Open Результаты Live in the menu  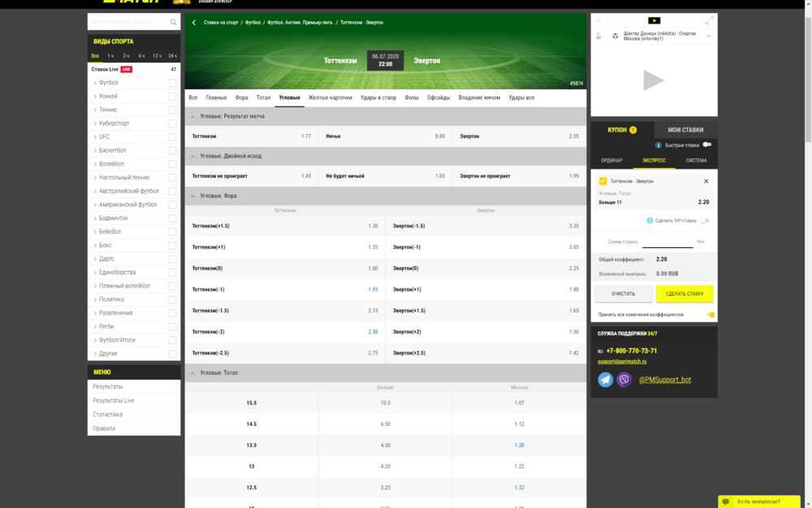[114, 401]
